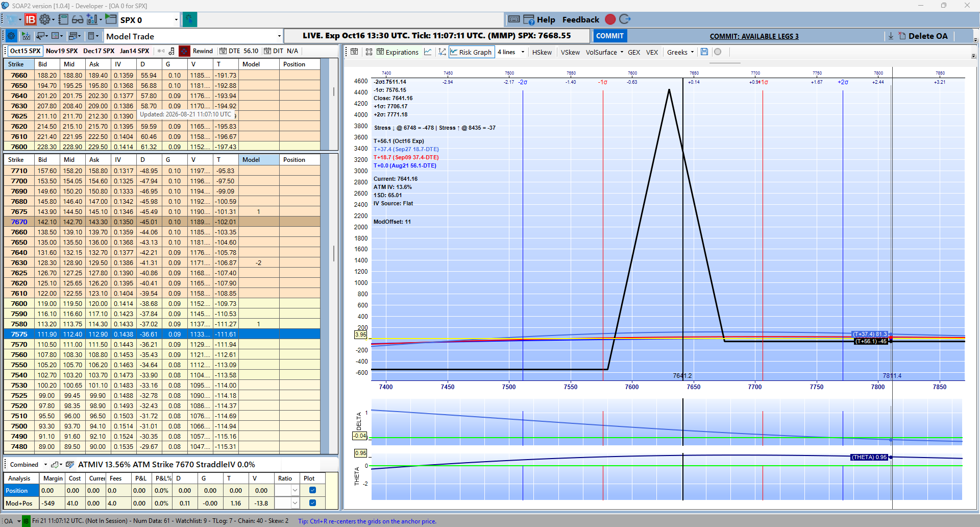Click the Model cell for strike 7675
The width and height of the screenshot is (980, 527).
tap(258, 211)
